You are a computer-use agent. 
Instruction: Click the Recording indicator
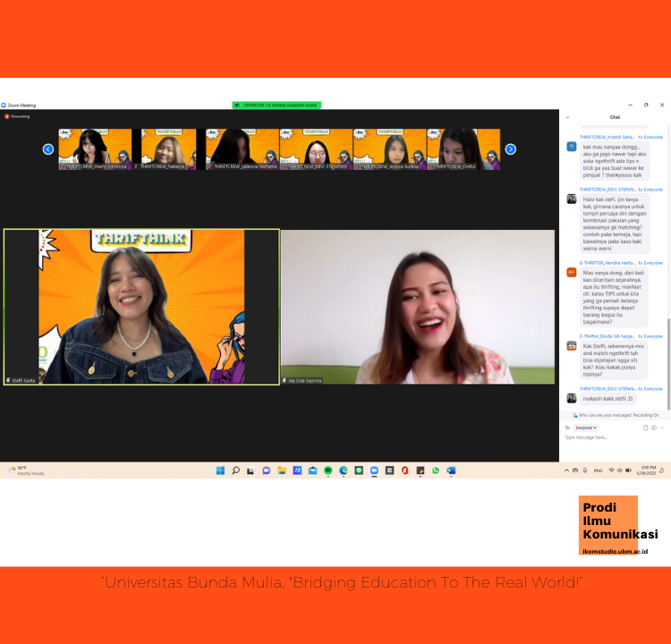tap(17, 116)
